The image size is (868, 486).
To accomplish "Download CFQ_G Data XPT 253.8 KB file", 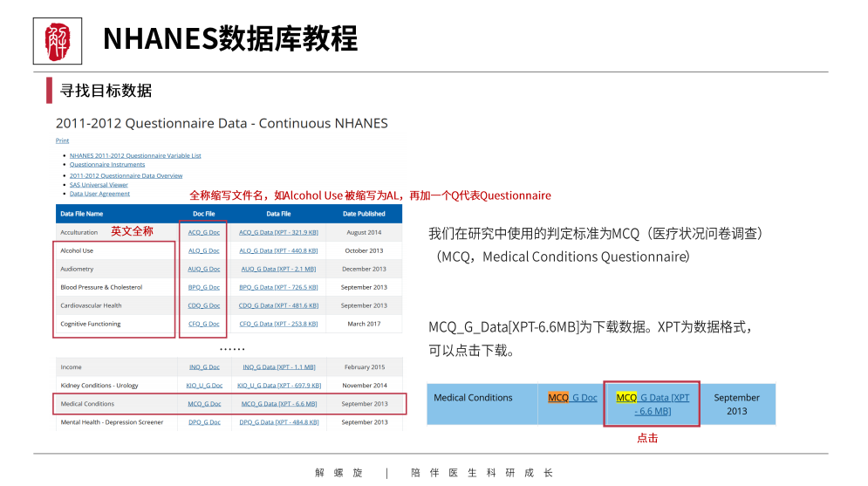I will coord(278,324).
